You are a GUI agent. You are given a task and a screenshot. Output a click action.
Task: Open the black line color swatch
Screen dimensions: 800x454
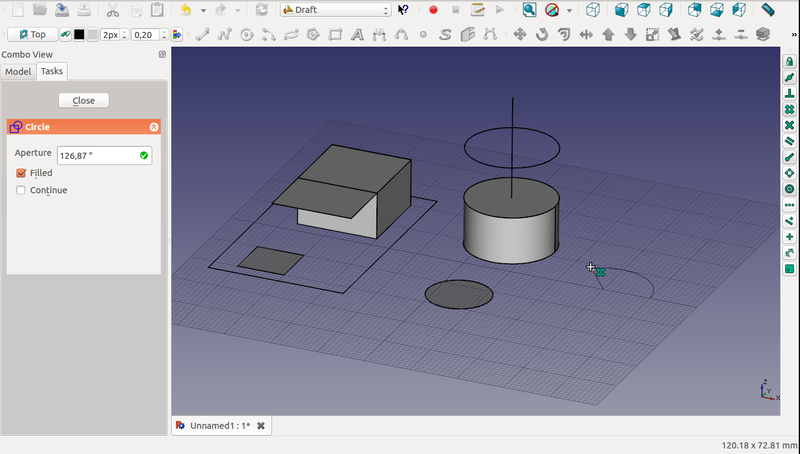[79, 34]
